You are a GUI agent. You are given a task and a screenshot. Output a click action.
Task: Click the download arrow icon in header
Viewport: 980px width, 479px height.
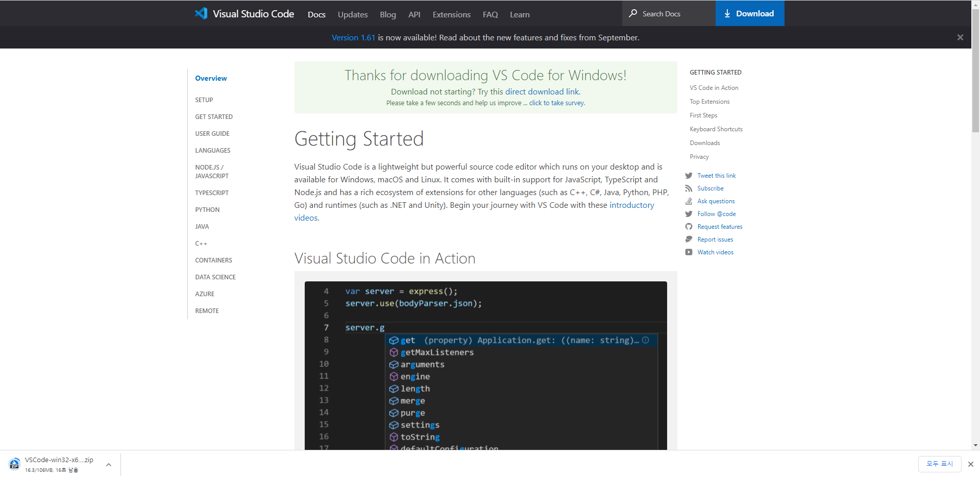tap(727, 14)
